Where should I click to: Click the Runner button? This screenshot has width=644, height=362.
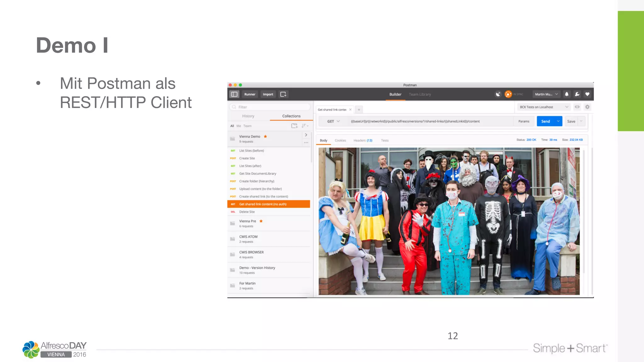coord(250,94)
